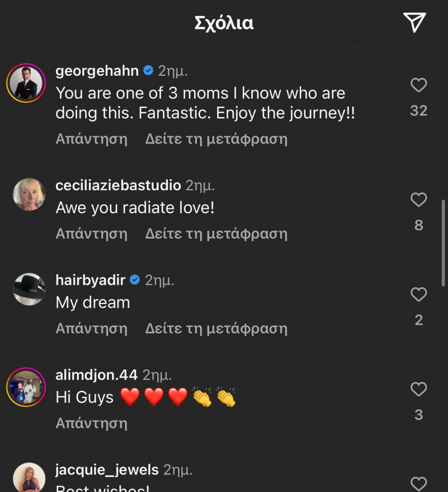Viewport: 448px width, 492px height.
Task: Click the comments scrollbar on right edge
Action: (x=443, y=243)
